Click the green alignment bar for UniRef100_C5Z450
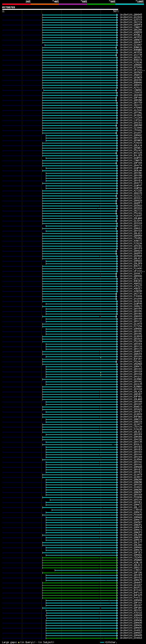146x644 pixels. click(x=80, y=557)
